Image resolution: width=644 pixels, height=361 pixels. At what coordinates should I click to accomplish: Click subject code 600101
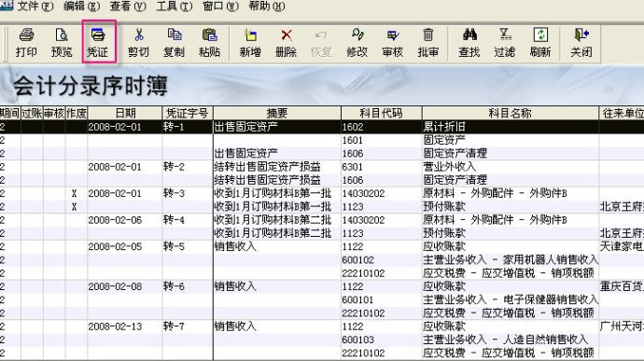pyautogui.click(x=357, y=299)
